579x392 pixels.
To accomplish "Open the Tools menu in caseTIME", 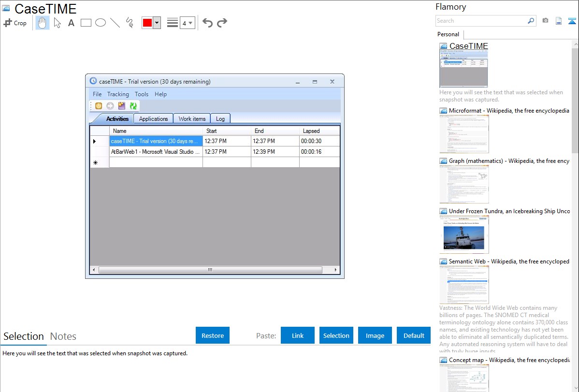I will click(142, 94).
